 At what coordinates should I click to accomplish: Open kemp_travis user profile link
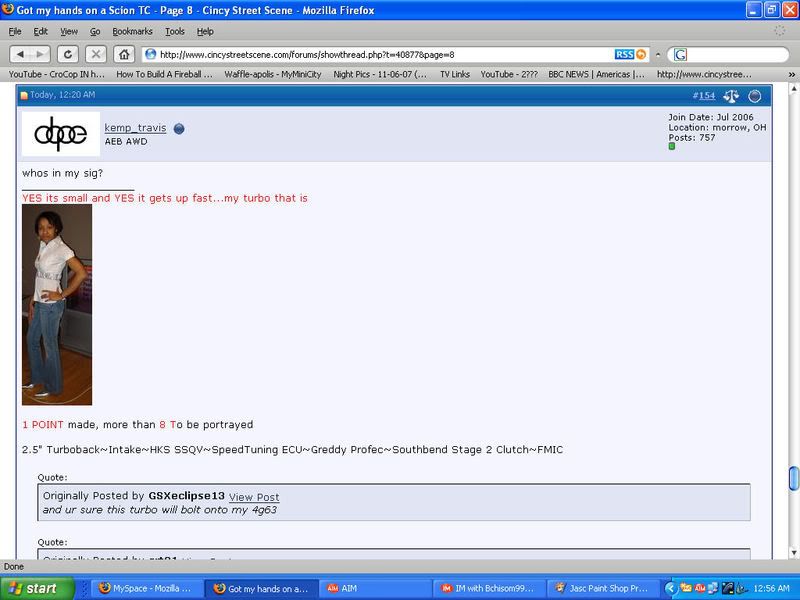(135, 129)
